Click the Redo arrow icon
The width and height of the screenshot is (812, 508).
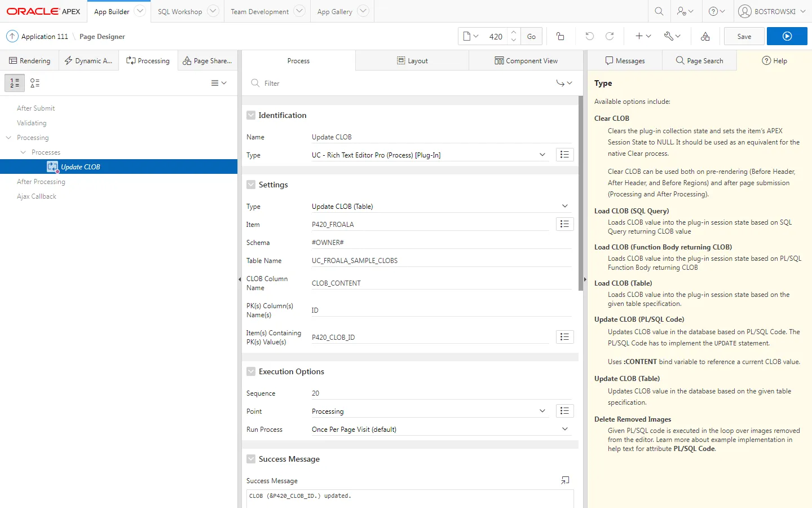tap(610, 36)
